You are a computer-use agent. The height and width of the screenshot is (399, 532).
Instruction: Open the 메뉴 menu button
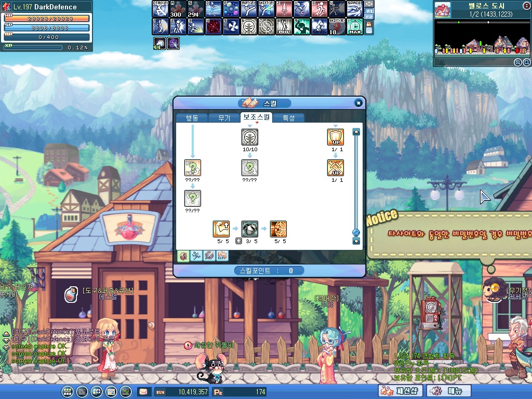pyautogui.click(x=449, y=391)
